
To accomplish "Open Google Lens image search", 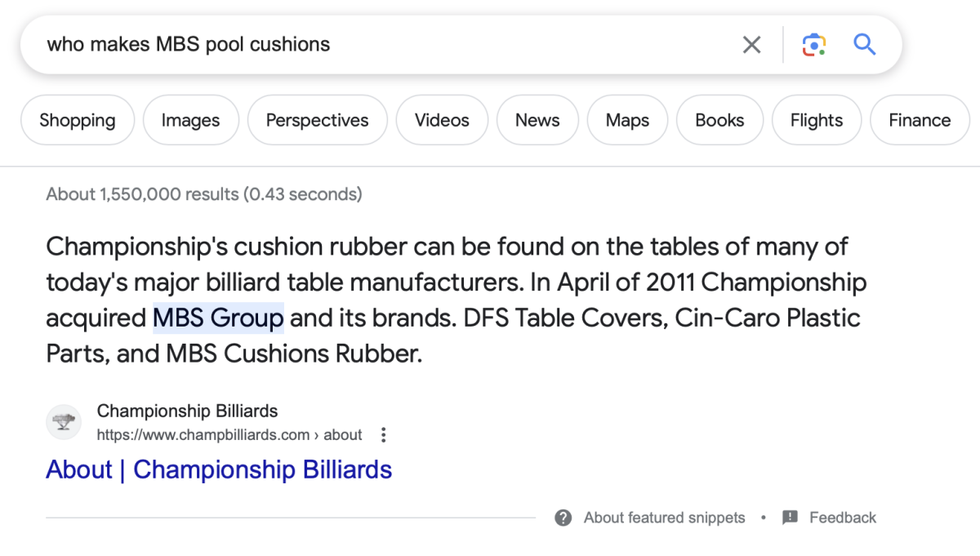I will click(x=813, y=44).
